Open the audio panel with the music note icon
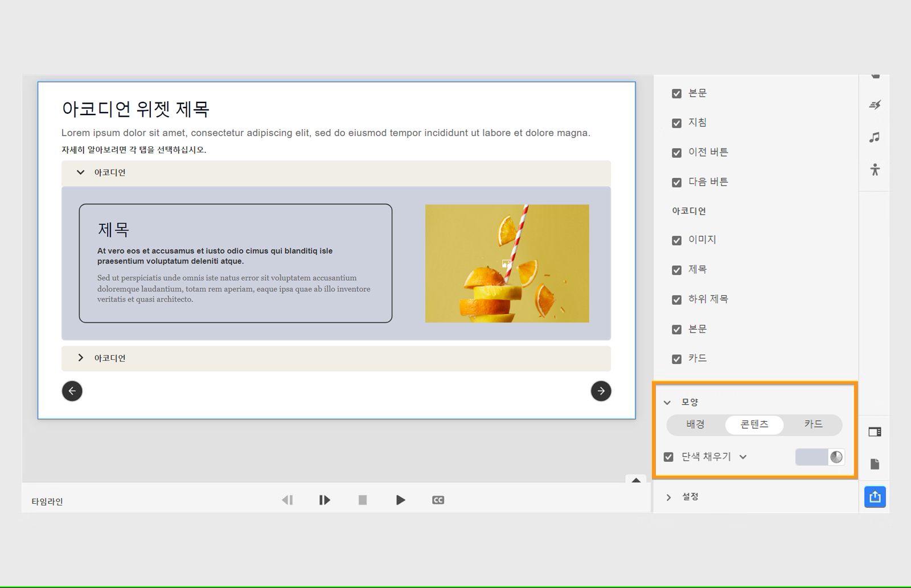The image size is (911, 588). [x=875, y=137]
